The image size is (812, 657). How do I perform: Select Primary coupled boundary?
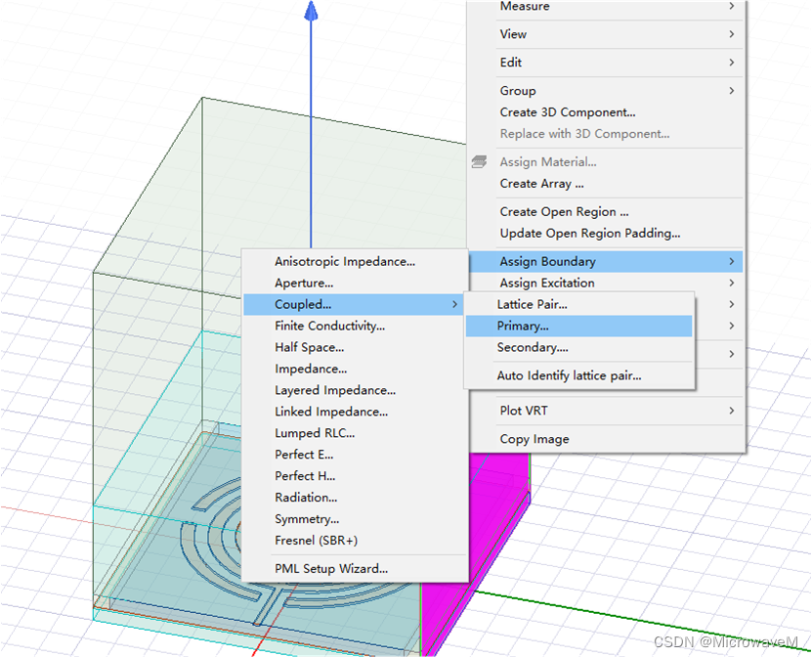[x=579, y=326]
